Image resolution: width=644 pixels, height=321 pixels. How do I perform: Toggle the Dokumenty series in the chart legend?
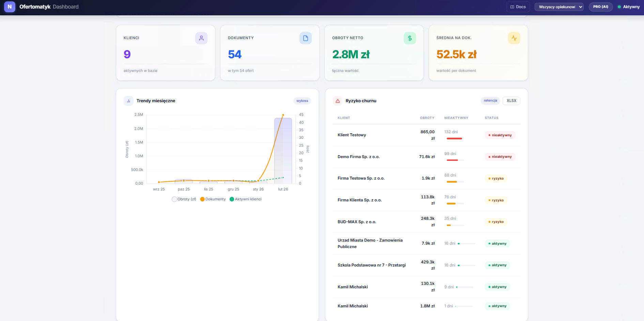(213, 199)
